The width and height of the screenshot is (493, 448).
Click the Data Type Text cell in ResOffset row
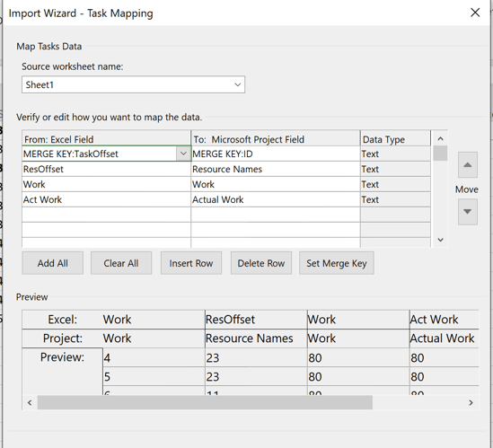click(395, 169)
